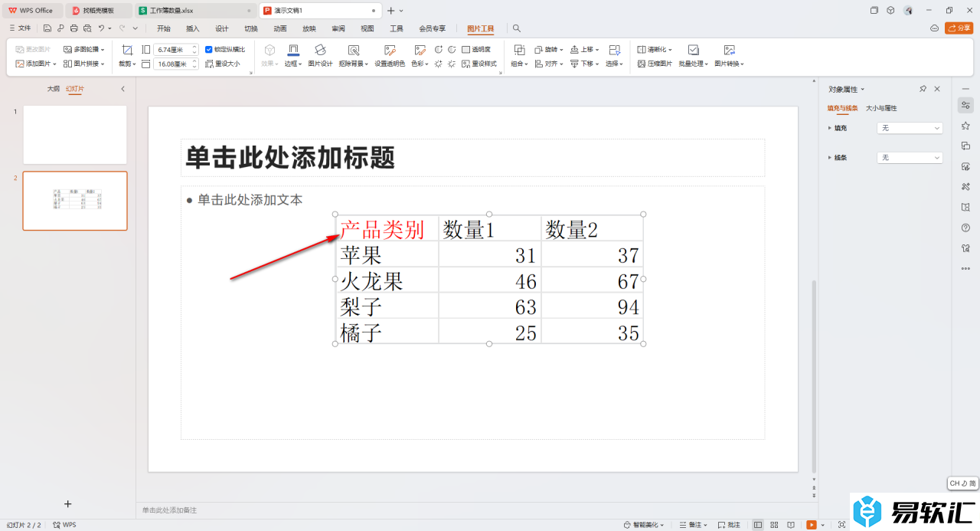980x531 pixels.
Task: Click the Compress Picture tool
Action: [x=655, y=64]
